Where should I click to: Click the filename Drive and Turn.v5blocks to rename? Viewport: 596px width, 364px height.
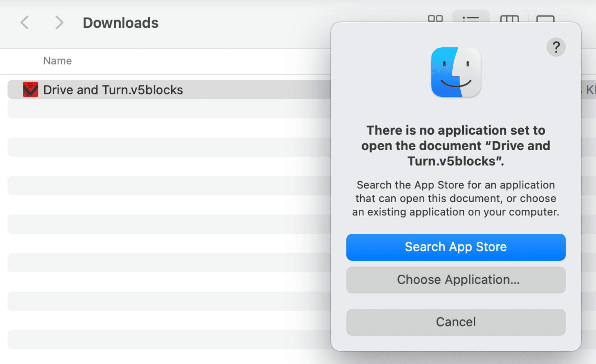pos(113,89)
